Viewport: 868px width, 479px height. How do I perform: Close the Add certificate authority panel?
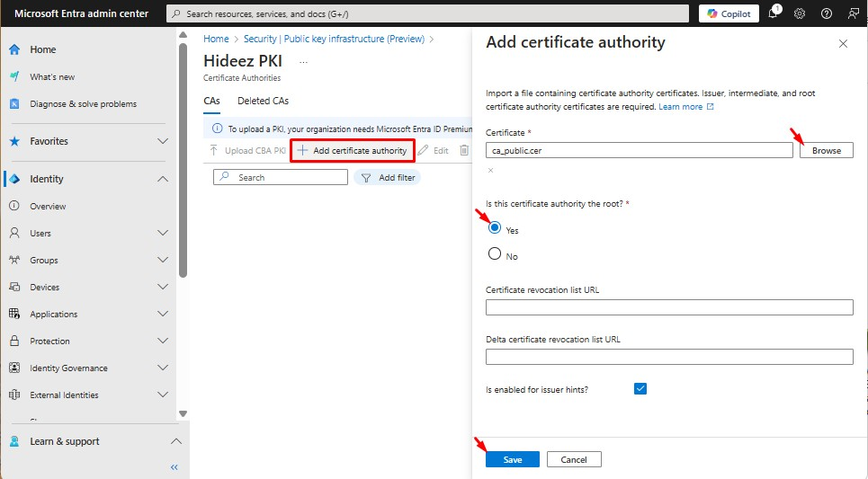coord(843,43)
